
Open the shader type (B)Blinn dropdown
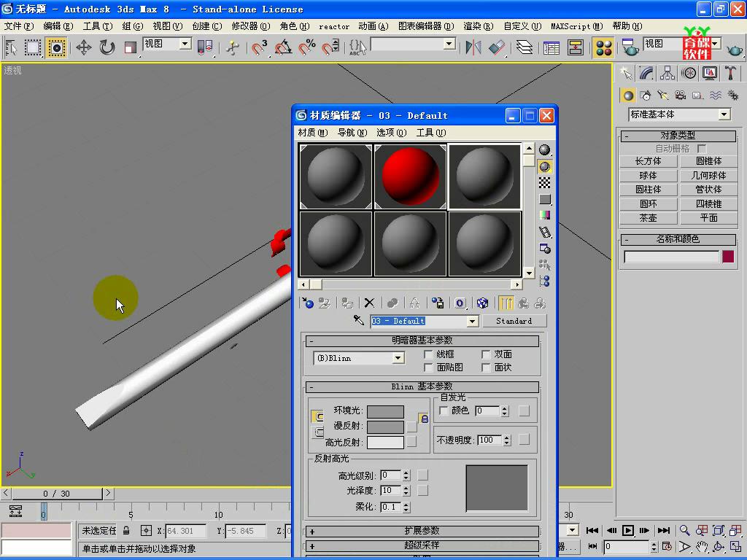[x=398, y=358]
